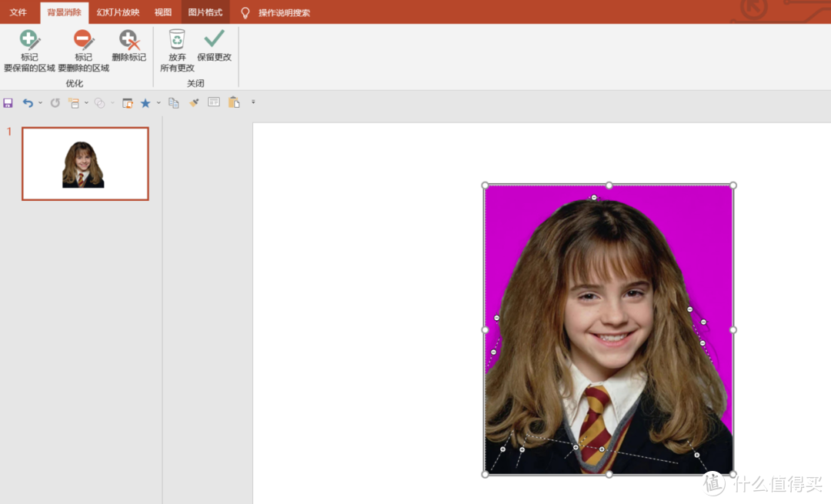Click the removal mark at top of hair
Viewport: 831px width, 504px height.
pyautogui.click(x=593, y=198)
